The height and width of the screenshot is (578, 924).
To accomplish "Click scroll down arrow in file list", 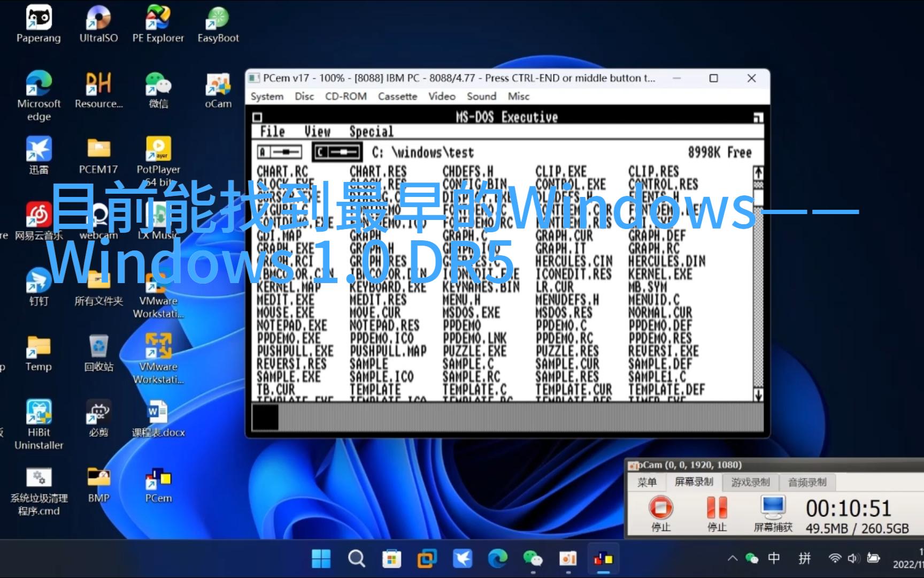I will point(758,395).
